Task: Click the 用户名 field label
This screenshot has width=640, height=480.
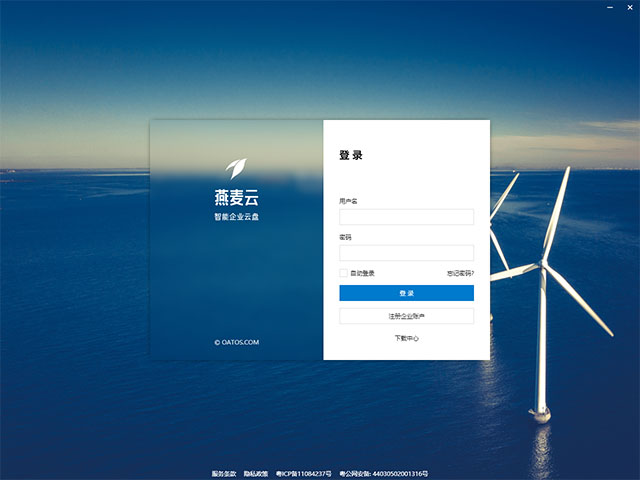Action: [348, 201]
